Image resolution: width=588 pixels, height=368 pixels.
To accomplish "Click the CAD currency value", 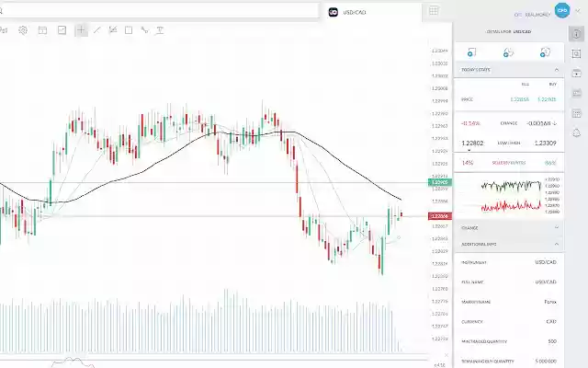I will tap(551, 321).
